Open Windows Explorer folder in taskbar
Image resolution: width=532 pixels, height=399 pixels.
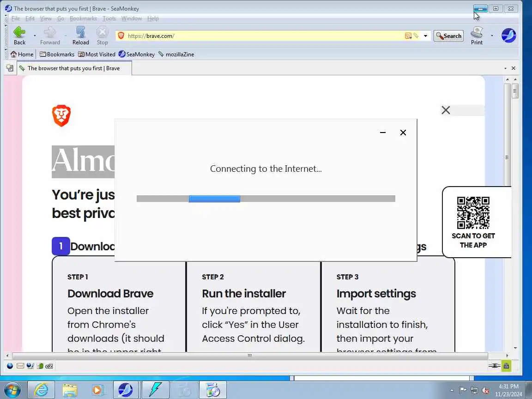(x=70, y=390)
